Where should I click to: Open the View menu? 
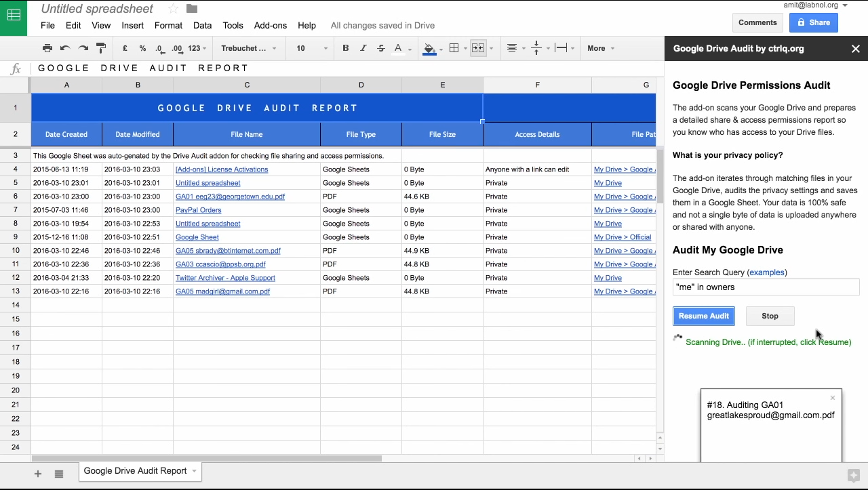pyautogui.click(x=101, y=25)
